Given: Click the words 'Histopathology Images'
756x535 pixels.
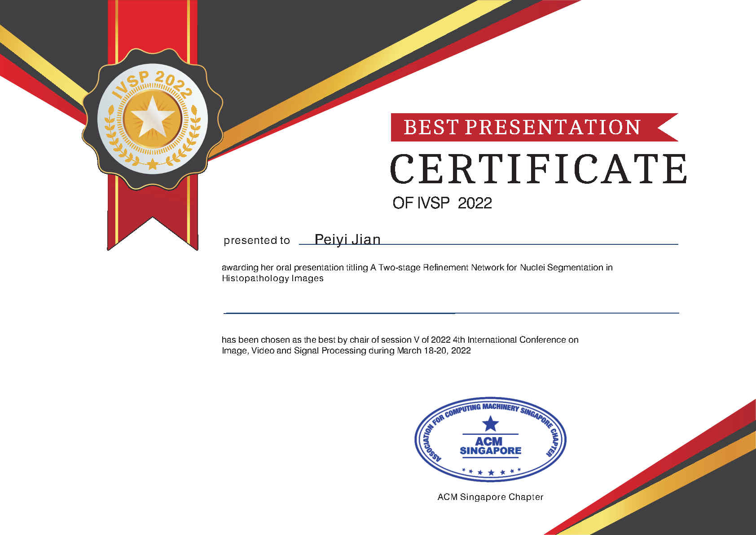Looking at the screenshot, I should click(273, 278).
